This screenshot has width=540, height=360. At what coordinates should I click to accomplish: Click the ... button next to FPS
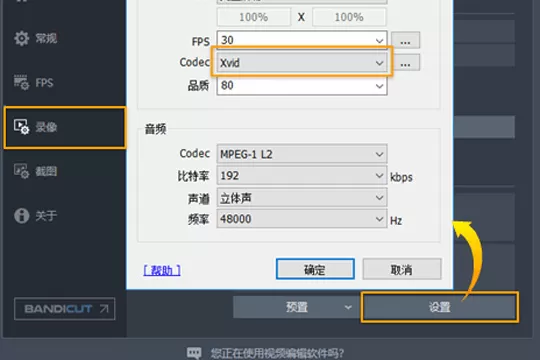coord(405,40)
